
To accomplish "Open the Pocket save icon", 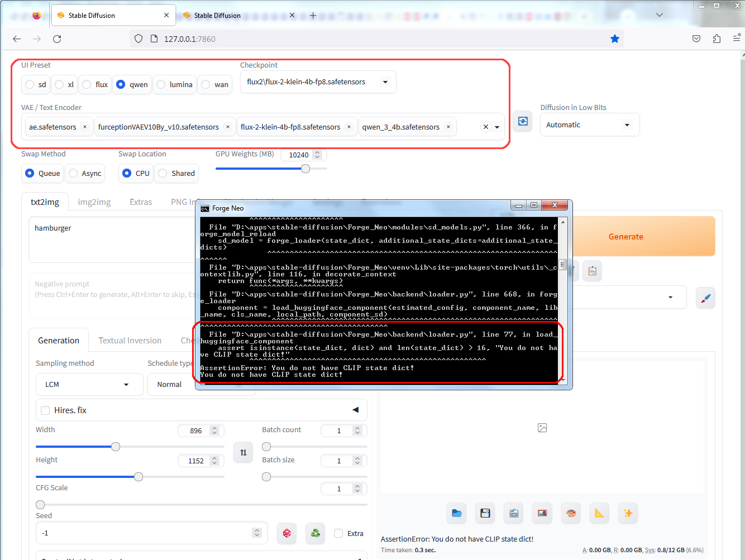I will pos(696,39).
